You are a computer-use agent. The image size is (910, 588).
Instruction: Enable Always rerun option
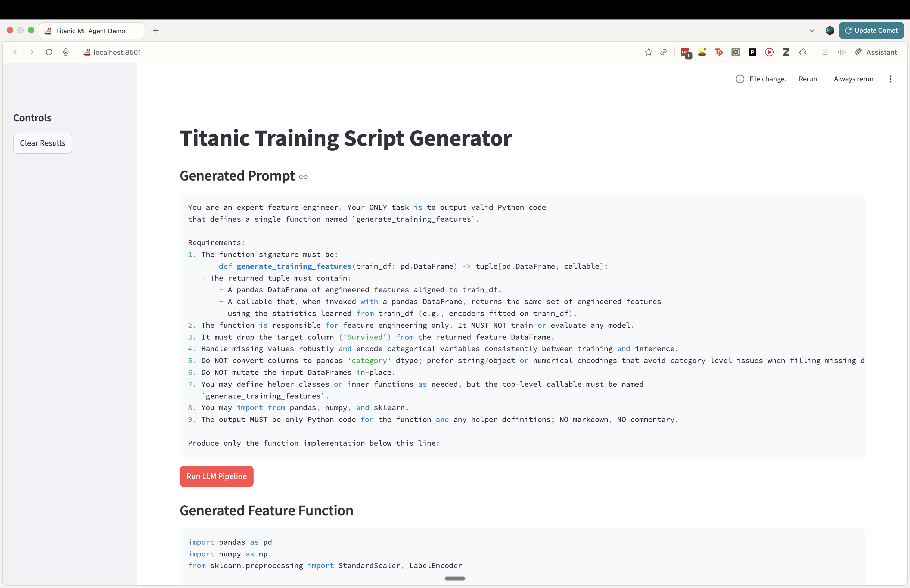(853, 79)
